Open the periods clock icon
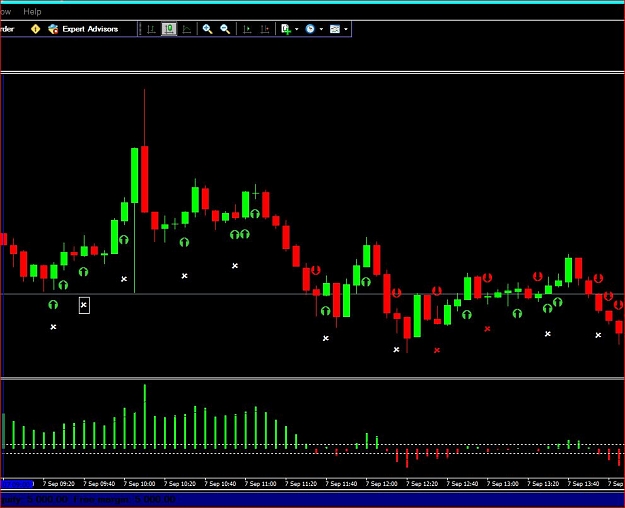Viewport: 625px width, 508px height. pyautogui.click(x=310, y=29)
